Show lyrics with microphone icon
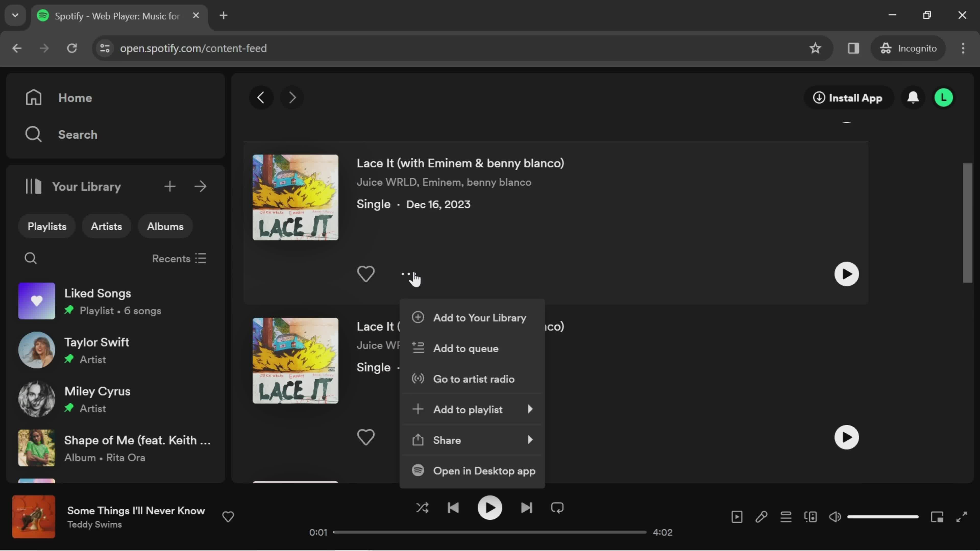The height and width of the screenshot is (551, 980). point(761,517)
